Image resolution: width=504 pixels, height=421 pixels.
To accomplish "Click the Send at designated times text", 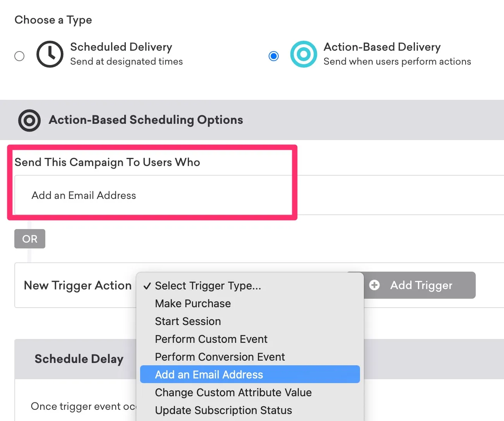I will point(127,62).
